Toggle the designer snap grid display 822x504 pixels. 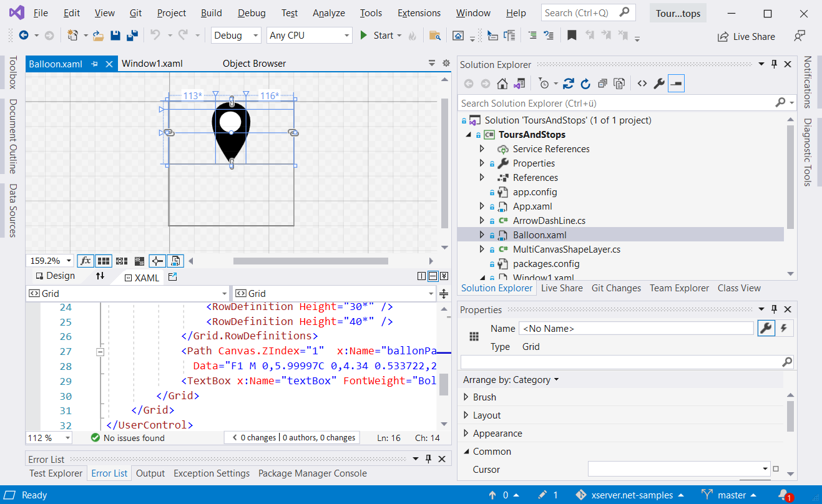104,261
